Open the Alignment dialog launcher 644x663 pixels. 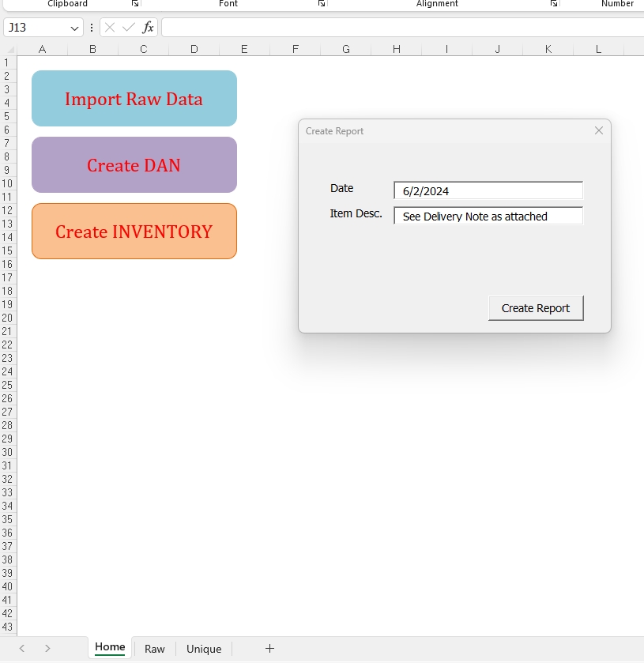pyautogui.click(x=554, y=4)
